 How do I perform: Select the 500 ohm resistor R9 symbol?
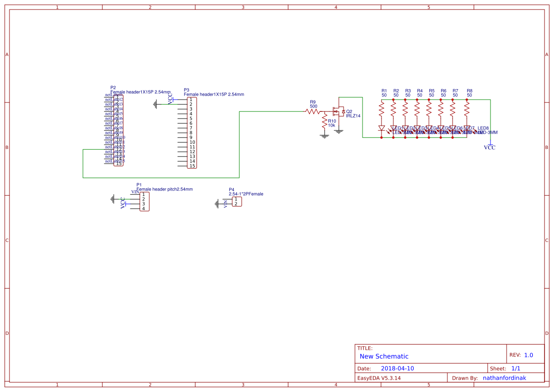tap(313, 111)
